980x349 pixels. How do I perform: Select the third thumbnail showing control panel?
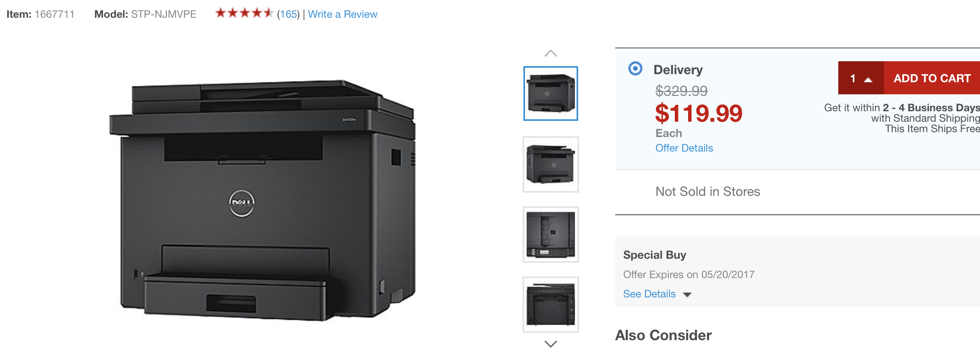550,234
